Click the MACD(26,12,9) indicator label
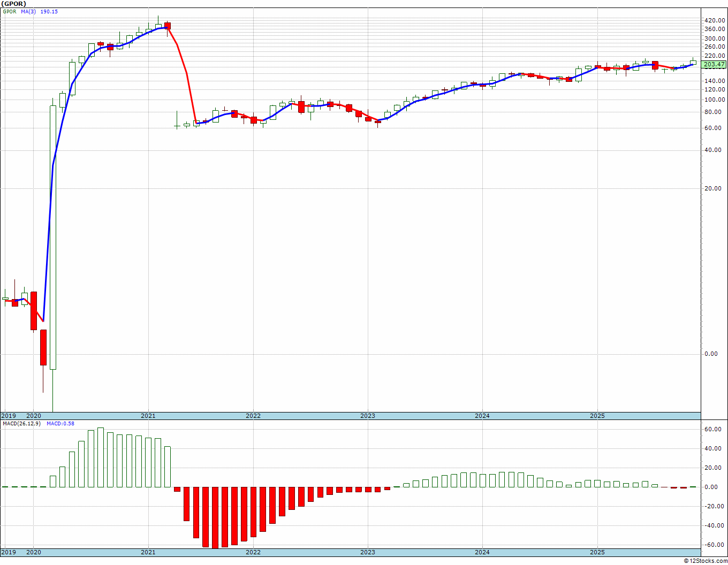The width and height of the screenshot is (728, 565). tap(21, 423)
